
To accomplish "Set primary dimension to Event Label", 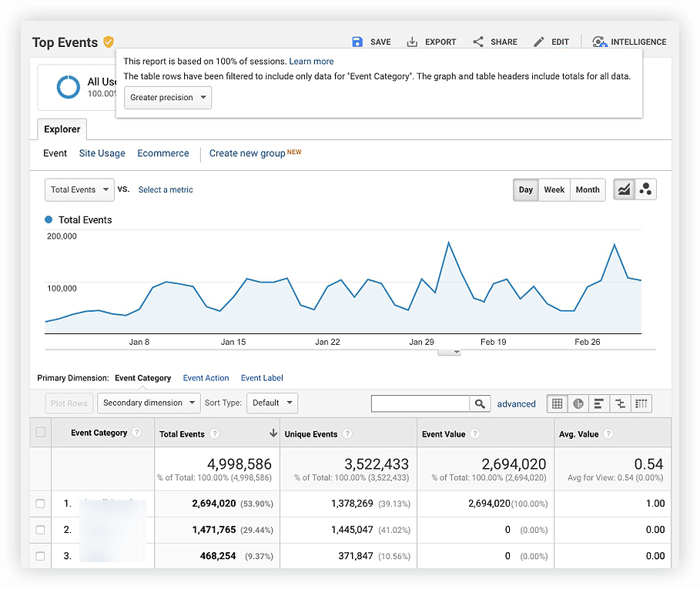I will click(262, 378).
